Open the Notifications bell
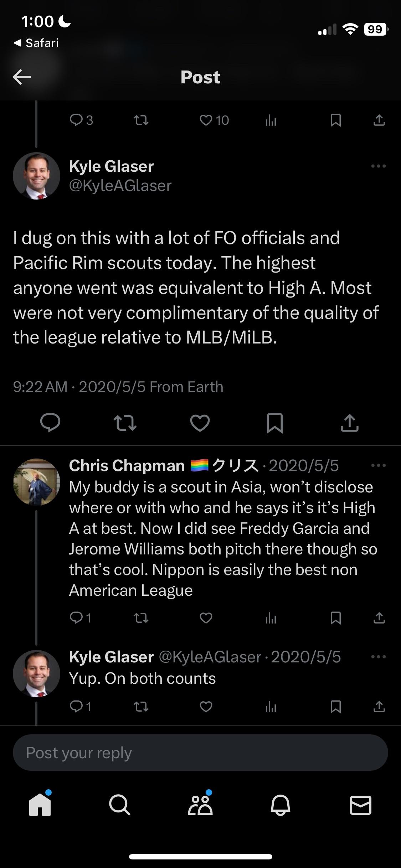Viewport: 401px width, 868px height. tap(281, 805)
